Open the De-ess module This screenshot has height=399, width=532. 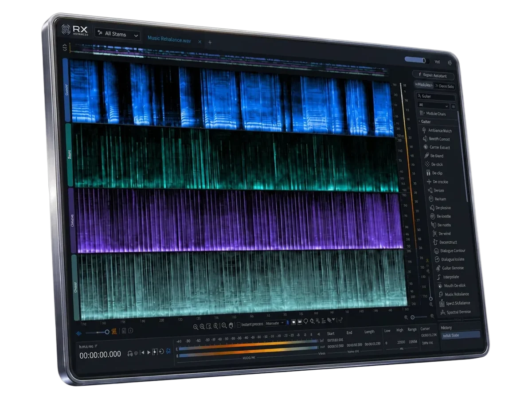click(x=435, y=191)
